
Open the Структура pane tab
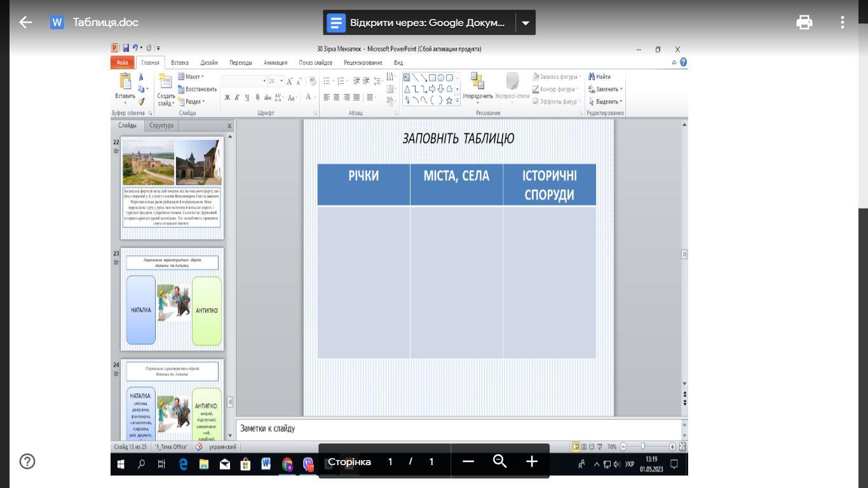(x=161, y=126)
